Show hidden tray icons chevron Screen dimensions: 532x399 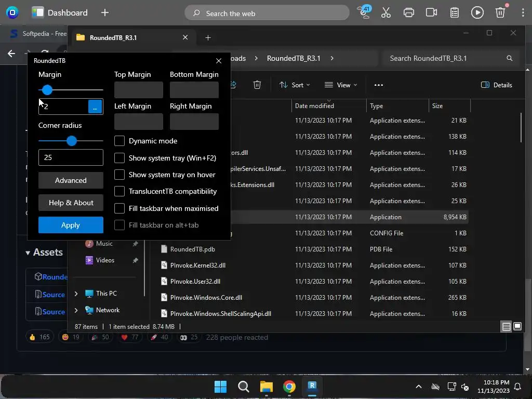pyautogui.click(x=419, y=387)
